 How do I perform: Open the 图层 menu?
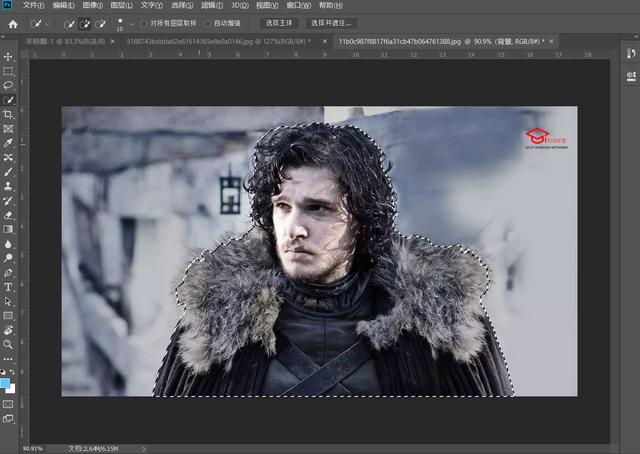pyautogui.click(x=122, y=5)
